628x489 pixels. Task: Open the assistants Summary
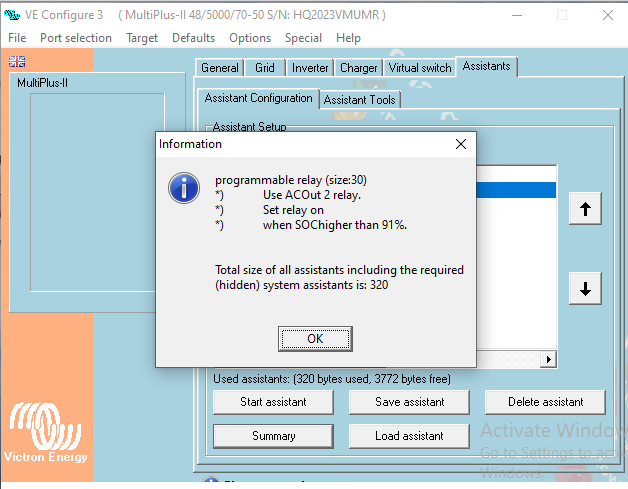pyautogui.click(x=273, y=436)
